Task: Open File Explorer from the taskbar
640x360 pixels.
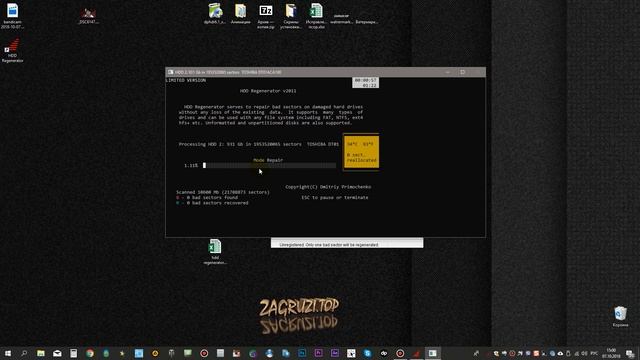Action: click(x=41, y=353)
